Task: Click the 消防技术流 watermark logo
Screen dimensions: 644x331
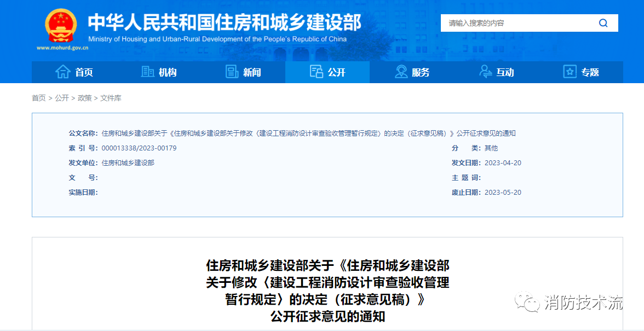Action: [x=570, y=300]
